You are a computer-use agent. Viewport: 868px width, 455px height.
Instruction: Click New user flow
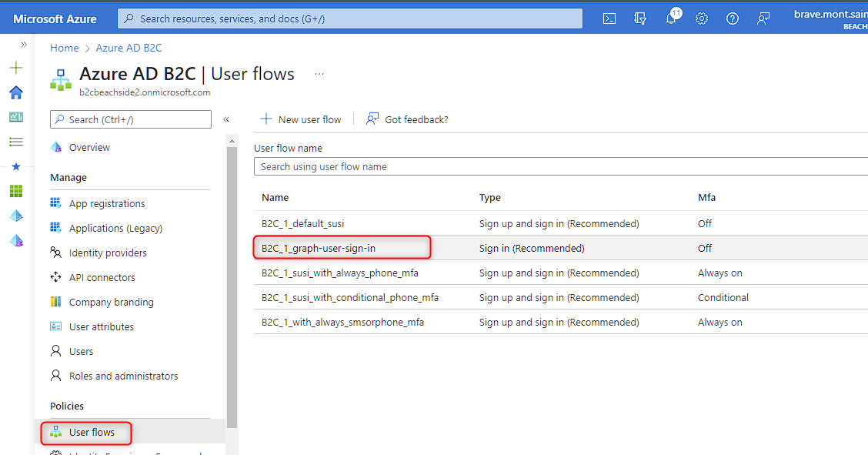point(301,119)
